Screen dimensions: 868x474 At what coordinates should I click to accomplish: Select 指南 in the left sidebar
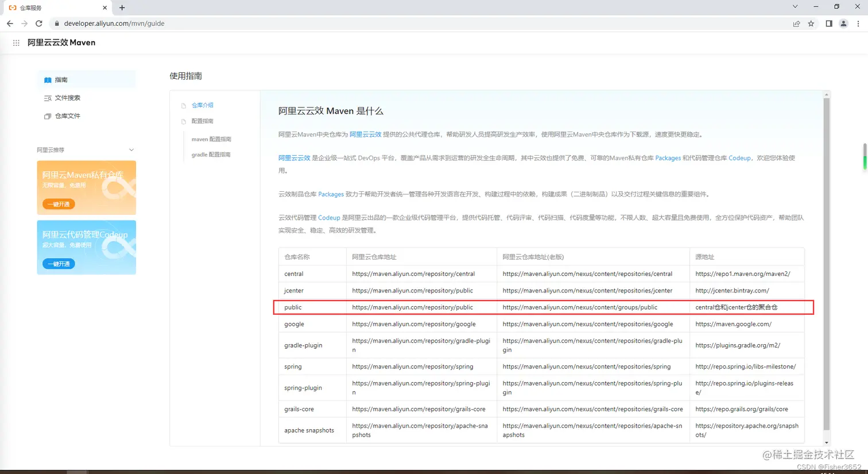coord(87,80)
